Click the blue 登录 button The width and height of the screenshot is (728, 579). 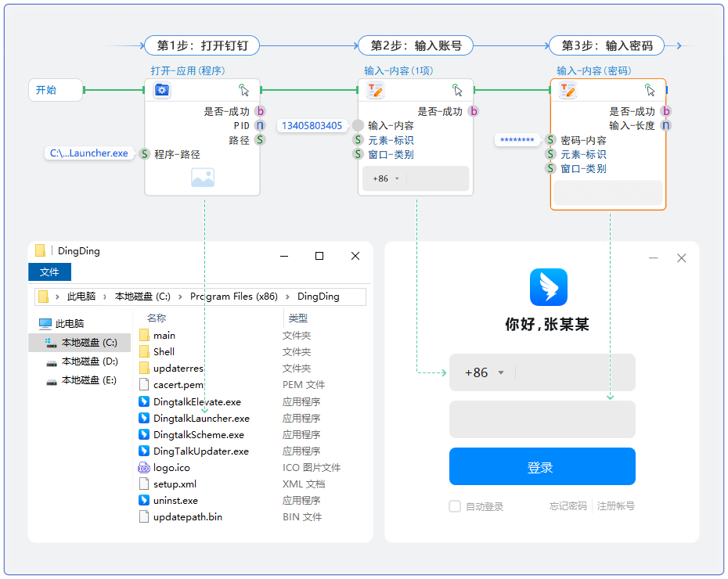click(542, 467)
